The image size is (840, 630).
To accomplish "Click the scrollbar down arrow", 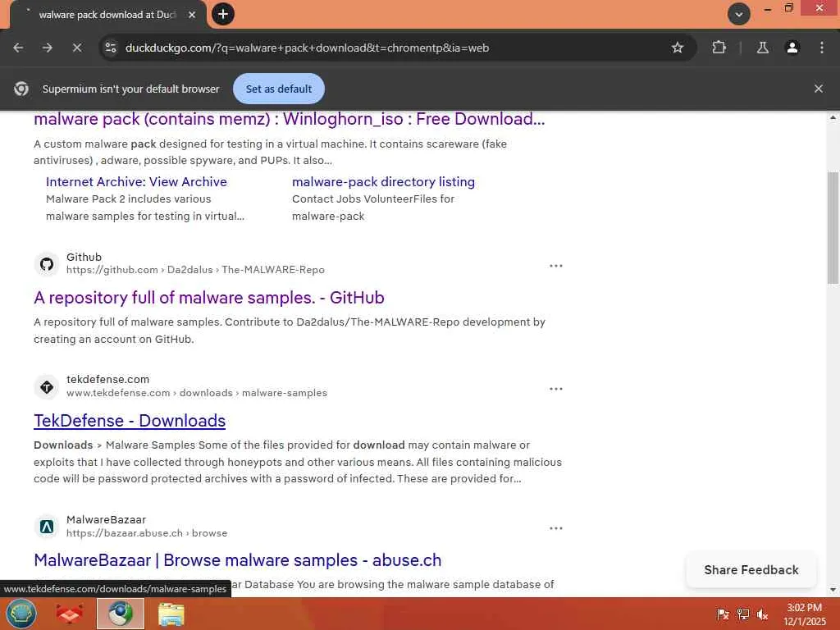I will pyautogui.click(x=833, y=590).
